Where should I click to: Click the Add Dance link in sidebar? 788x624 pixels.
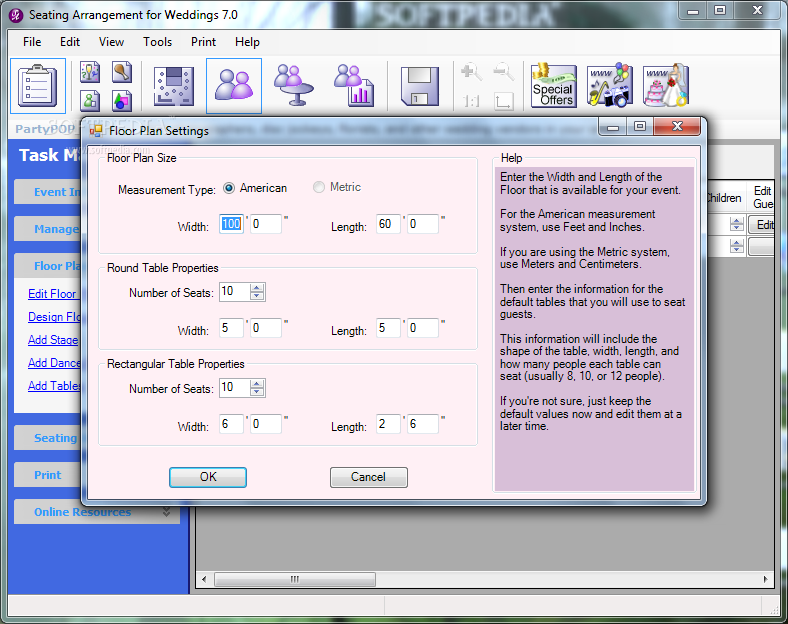click(54, 363)
